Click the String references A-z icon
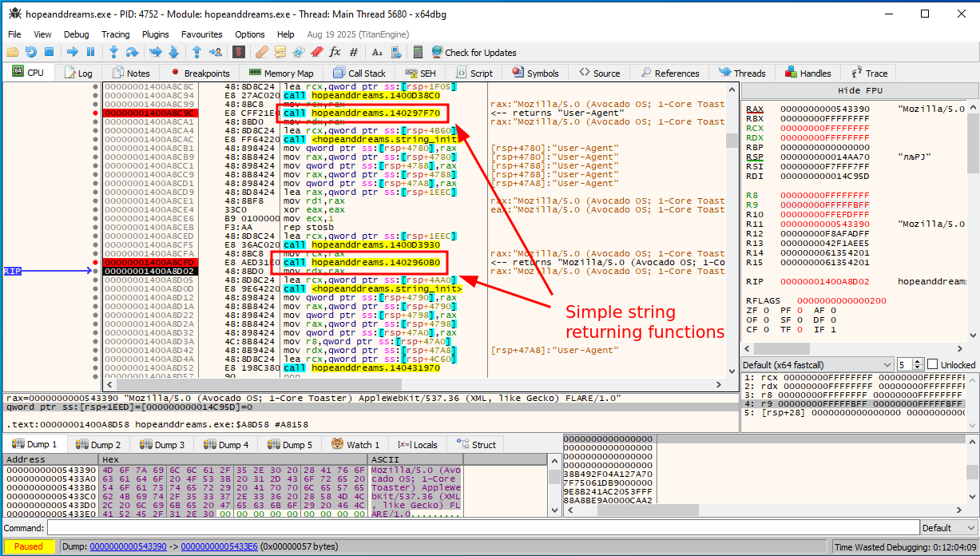 pyautogui.click(x=377, y=52)
